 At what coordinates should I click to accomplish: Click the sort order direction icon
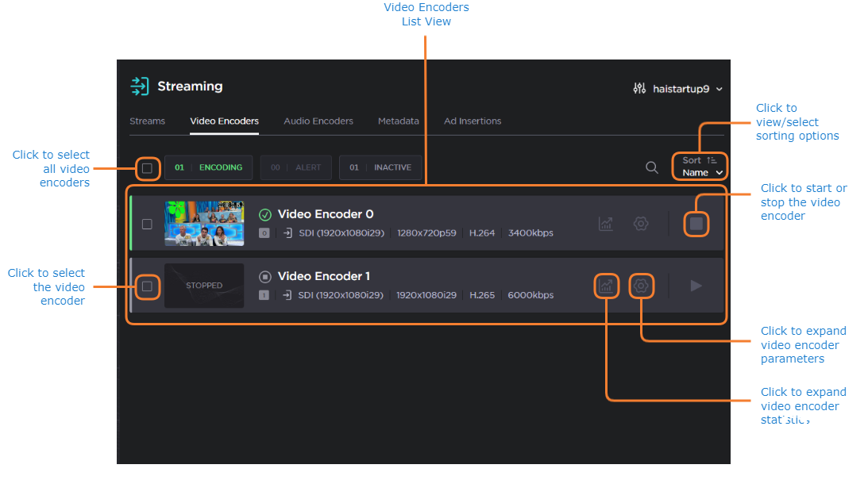712,160
